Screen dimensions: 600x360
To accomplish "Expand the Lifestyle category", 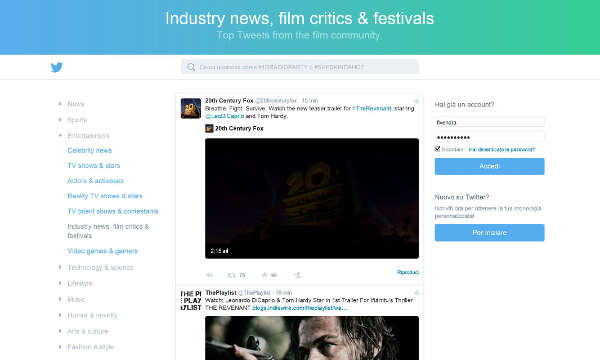I will point(60,283).
